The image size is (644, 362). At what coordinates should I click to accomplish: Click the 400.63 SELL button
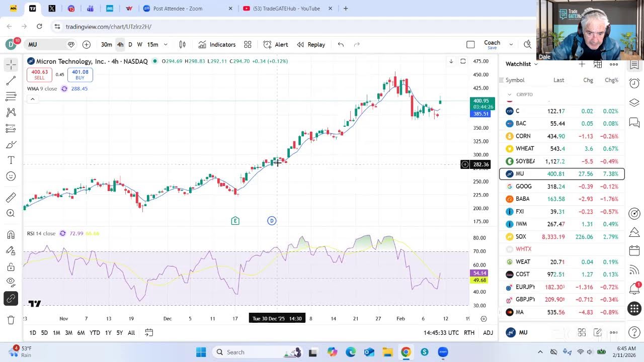pos(39,75)
